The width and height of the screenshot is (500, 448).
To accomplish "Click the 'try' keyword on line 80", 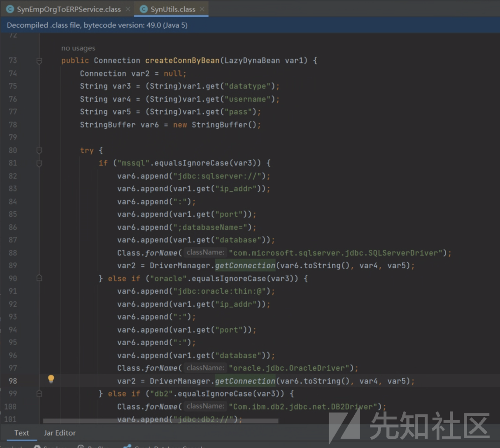I will pyautogui.click(x=87, y=150).
